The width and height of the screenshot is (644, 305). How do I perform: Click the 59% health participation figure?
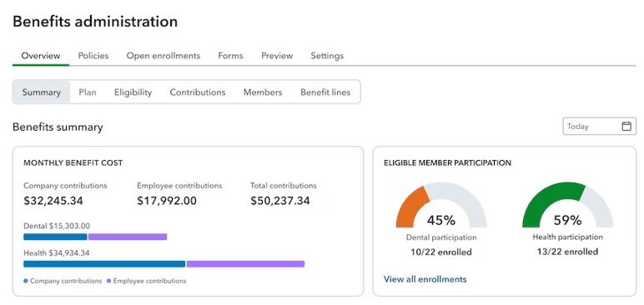pos(567,221)
